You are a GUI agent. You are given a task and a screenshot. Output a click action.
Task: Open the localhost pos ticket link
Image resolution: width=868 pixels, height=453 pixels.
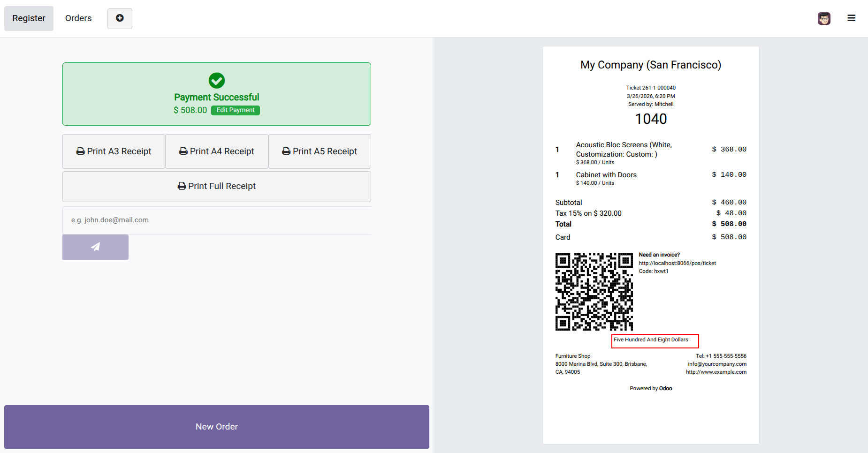click(677, 263)
